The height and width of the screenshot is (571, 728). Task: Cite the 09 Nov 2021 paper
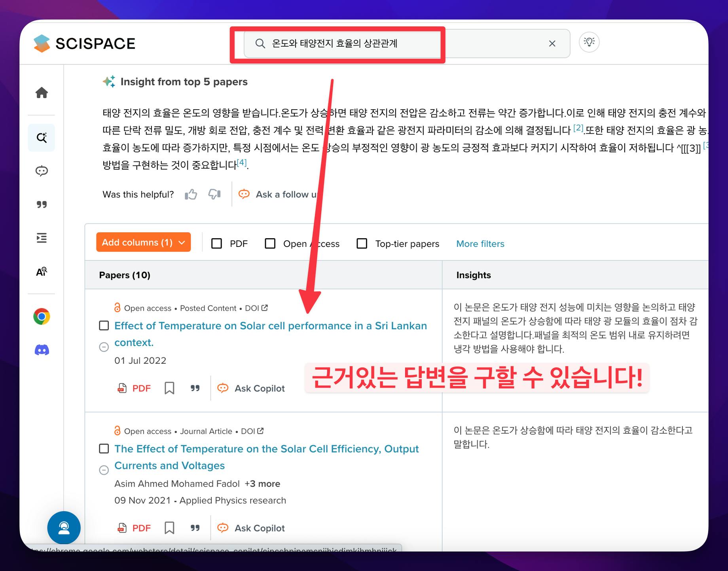[195, 528]
